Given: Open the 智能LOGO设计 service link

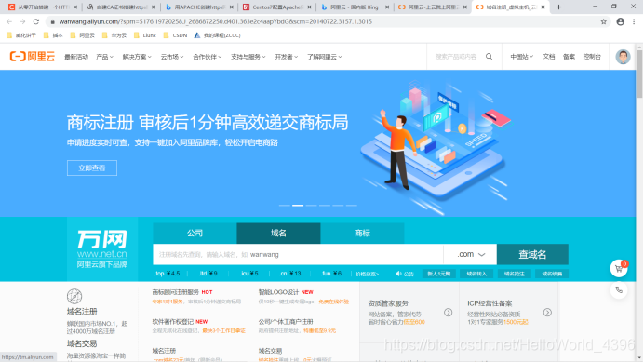Looking at the screenshot, I should click(x=278, y=292).
